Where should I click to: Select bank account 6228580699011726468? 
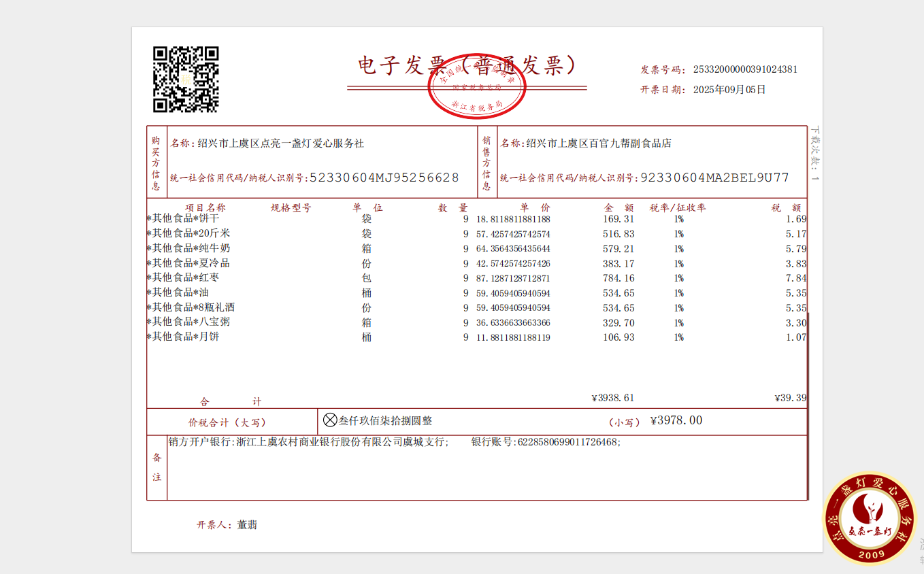[568, 442]
